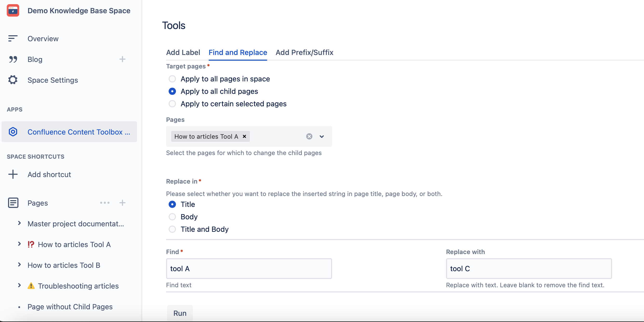This screenshot has width=644, height=322.
Task: Choose the 'Title and Body' radio option
Action: point(172,229)
